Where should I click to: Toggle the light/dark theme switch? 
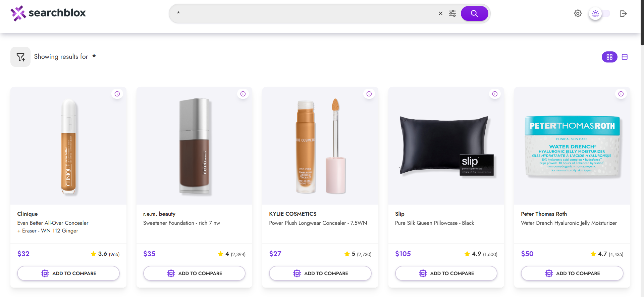[x=599, y=13]
